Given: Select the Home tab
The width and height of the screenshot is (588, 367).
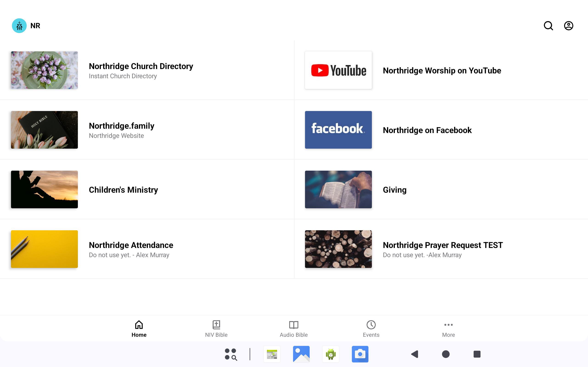Looking at the screenshot, I should click(139, 329).
